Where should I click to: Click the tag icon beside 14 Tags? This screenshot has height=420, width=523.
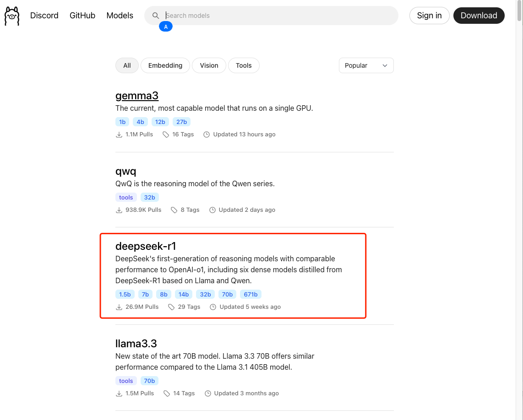tap(167, 393)
